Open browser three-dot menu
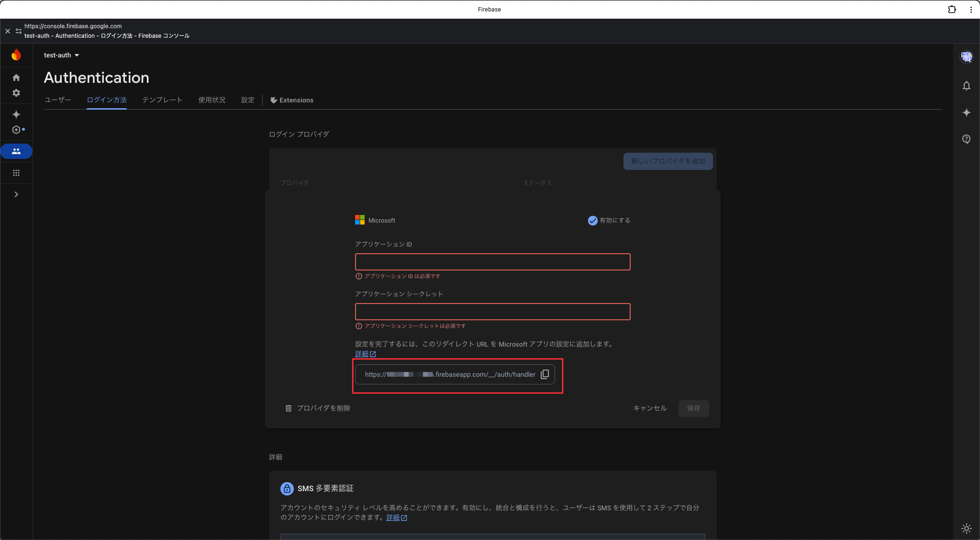Image resolution: width=980 pixels, height=540 pixels. pos(971,9)
